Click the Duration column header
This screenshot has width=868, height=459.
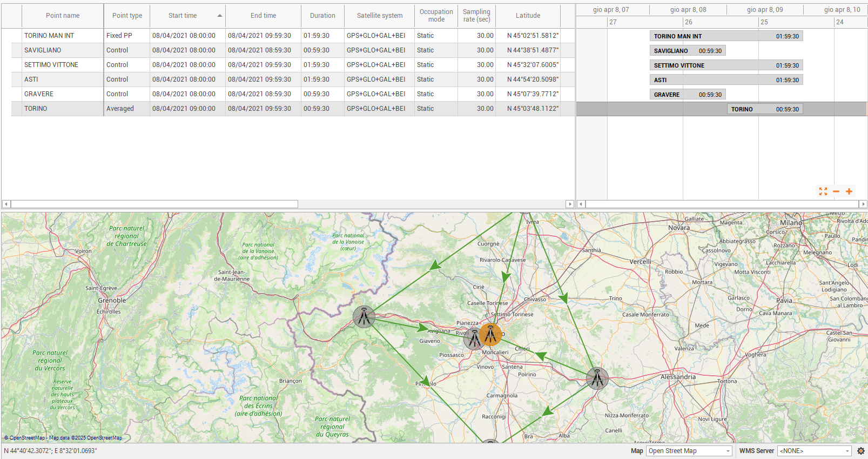pyautogui.click(x=322, y=16)
